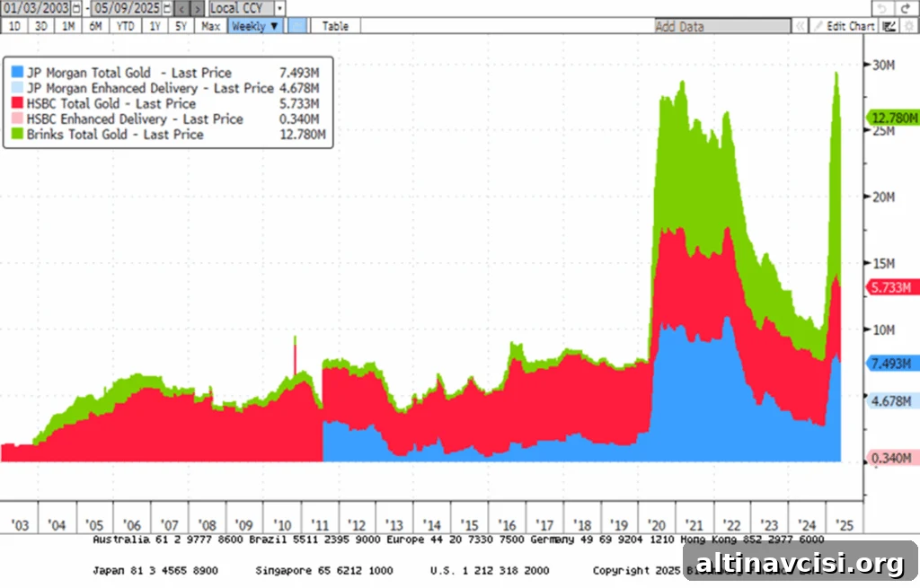This screenshot has height=588, width=920.
Task: Step date range forward with right arrow
Action: (x=198, y=8)
